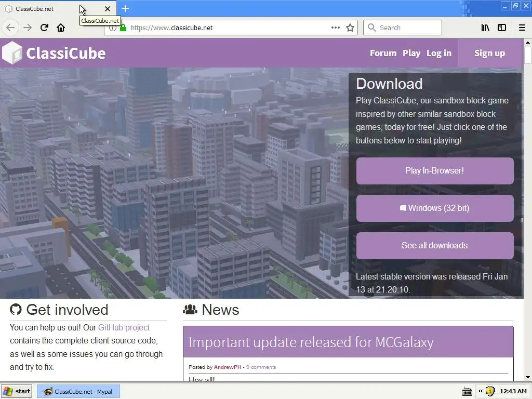Open the MCGalaxy update news headline

311,342
